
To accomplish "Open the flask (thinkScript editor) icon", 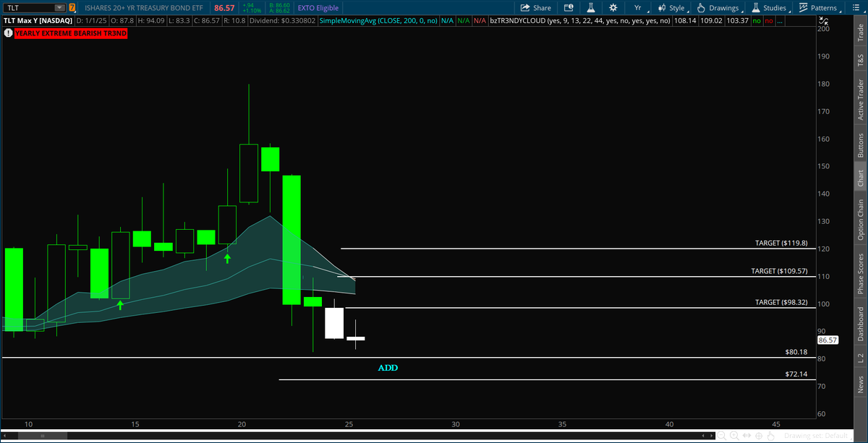I will coord(590,8).
